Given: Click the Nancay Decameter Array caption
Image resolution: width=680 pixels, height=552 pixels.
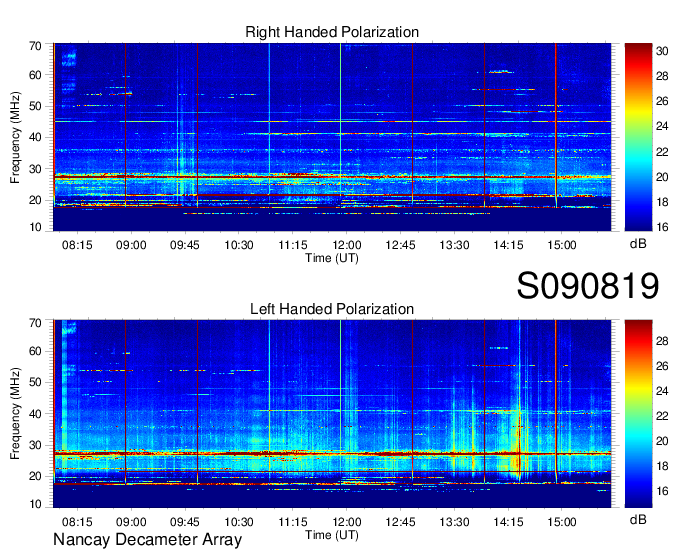Looking at the screenshot, I should tap(147, 540).
